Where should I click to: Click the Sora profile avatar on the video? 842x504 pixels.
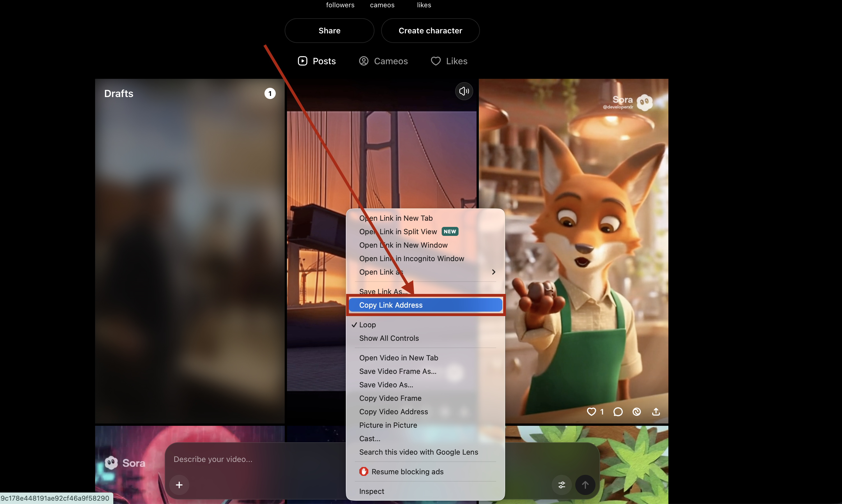pos(644,102)
